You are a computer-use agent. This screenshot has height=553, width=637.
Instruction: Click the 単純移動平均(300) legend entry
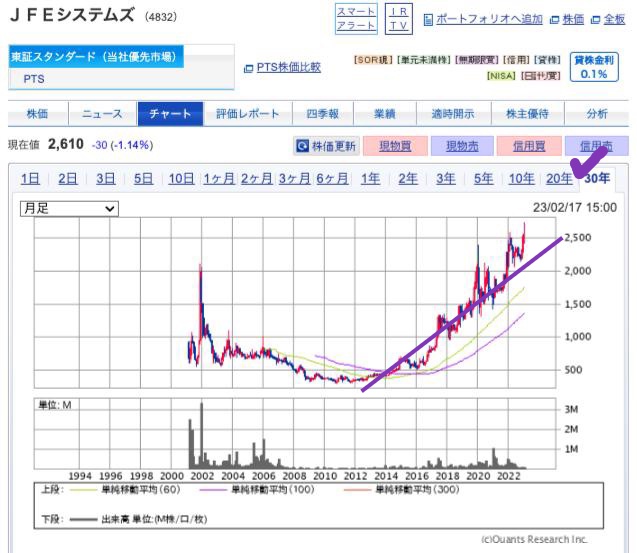401,490
